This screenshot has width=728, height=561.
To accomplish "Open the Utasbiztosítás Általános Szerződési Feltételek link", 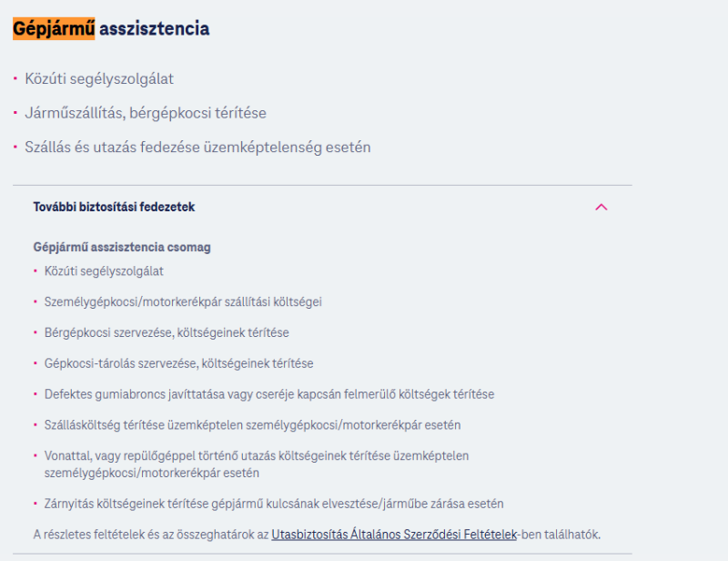I will click(394, 535).
